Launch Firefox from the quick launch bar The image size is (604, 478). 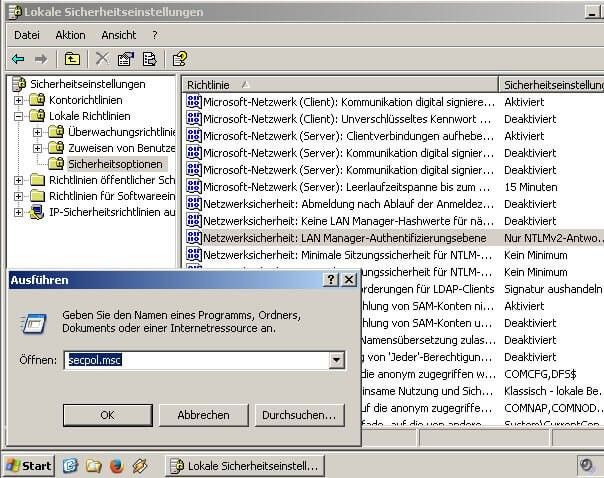(116, 466)
